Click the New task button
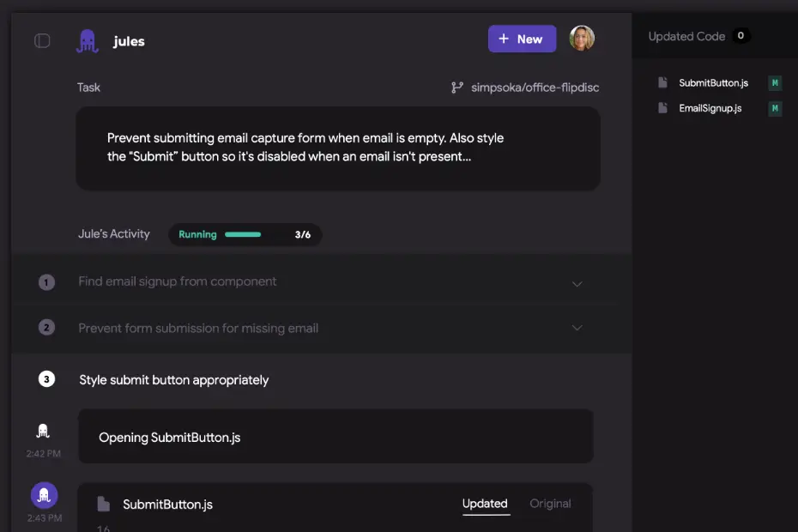Screen dimensions: 798x532 (522, 39)
